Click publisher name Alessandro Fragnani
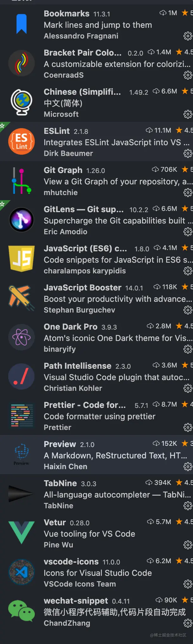 [81, 36]
